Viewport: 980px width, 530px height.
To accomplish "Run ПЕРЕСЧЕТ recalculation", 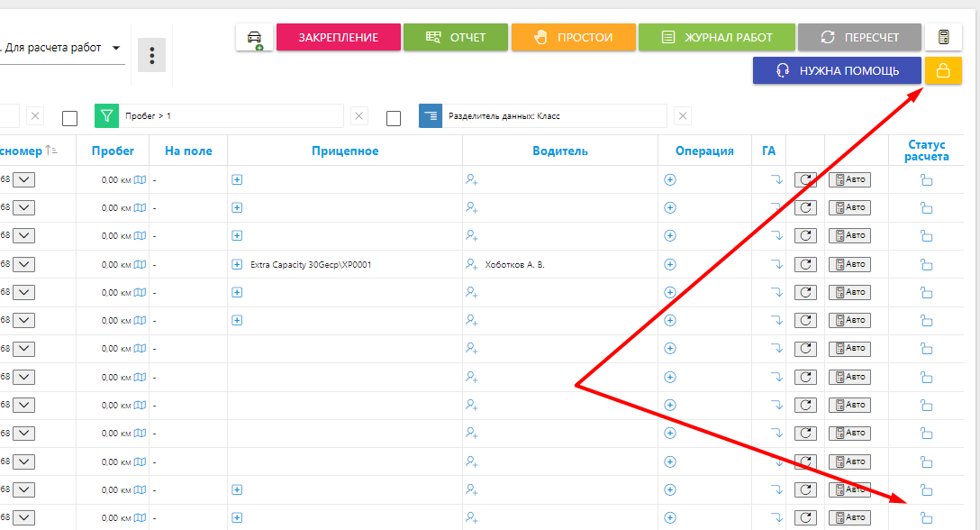I will point(859,38).
